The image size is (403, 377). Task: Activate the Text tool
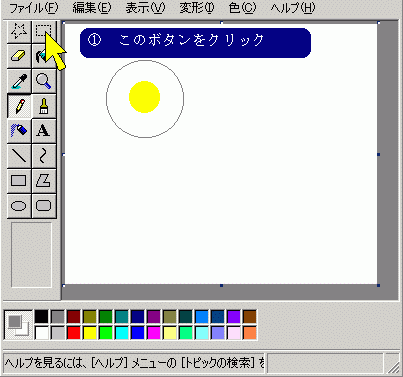click(44, 131)
